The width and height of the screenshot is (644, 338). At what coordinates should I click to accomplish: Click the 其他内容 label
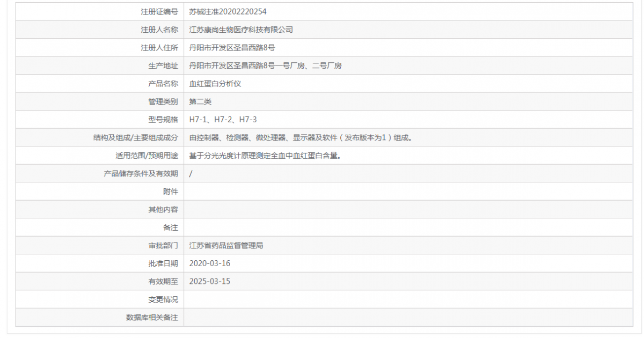tap(163, 210)
